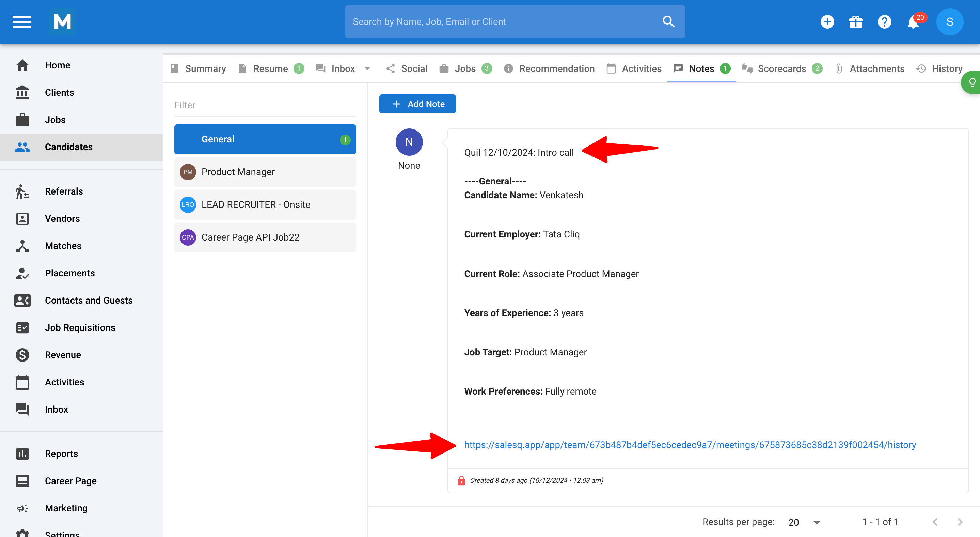980x537 pixels.
Task: Open the History tab
Action: [940, 68]
